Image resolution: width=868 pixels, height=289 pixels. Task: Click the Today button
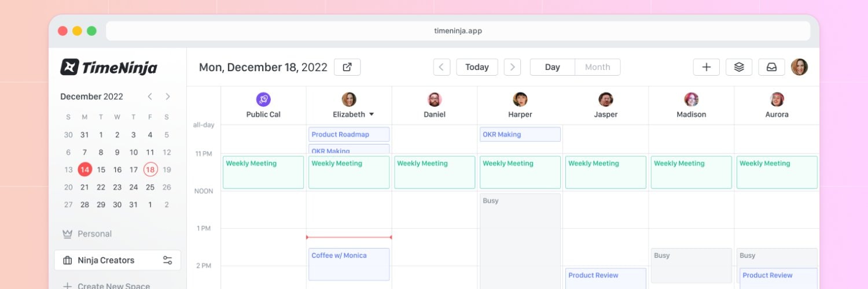tap(477, 67)
